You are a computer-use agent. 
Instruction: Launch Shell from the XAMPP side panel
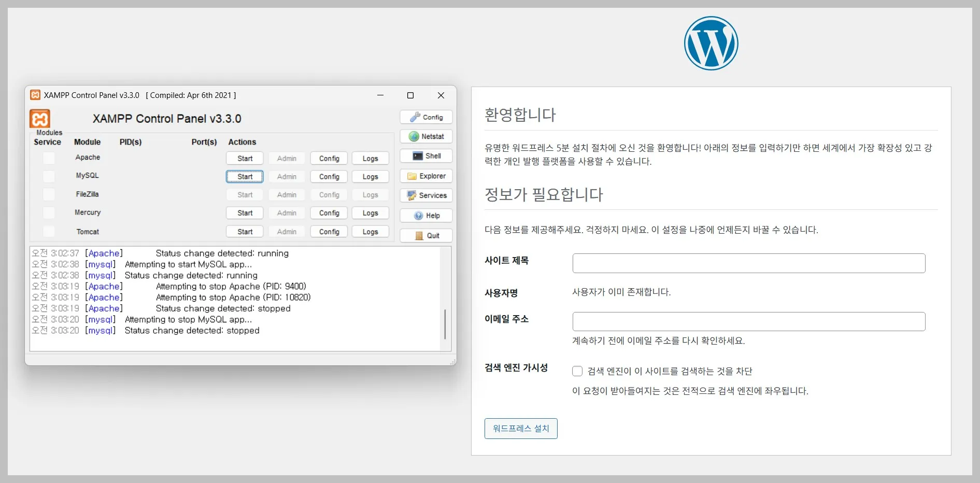tap(426, 156)
